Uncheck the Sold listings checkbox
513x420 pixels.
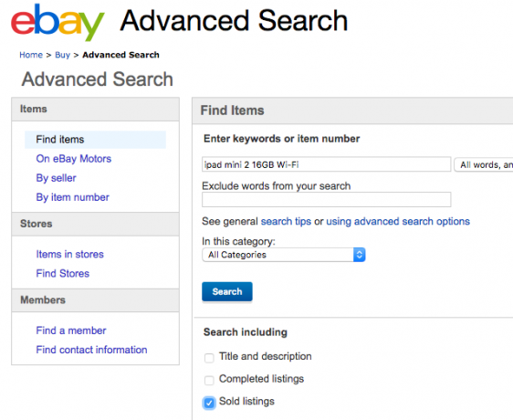point(209,403)
